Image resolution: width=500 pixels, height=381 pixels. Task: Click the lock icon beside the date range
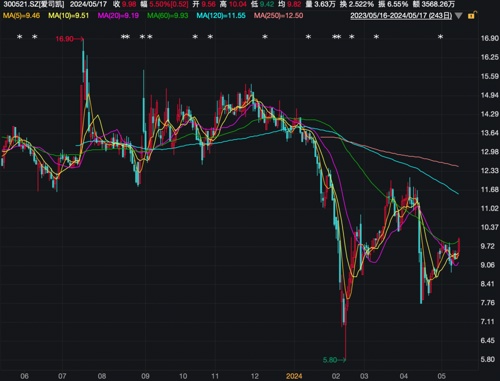pyautogui.click(x=472, y=15)
